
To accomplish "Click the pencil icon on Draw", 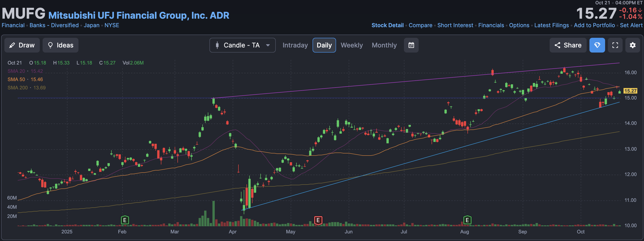I will (12, 45).
